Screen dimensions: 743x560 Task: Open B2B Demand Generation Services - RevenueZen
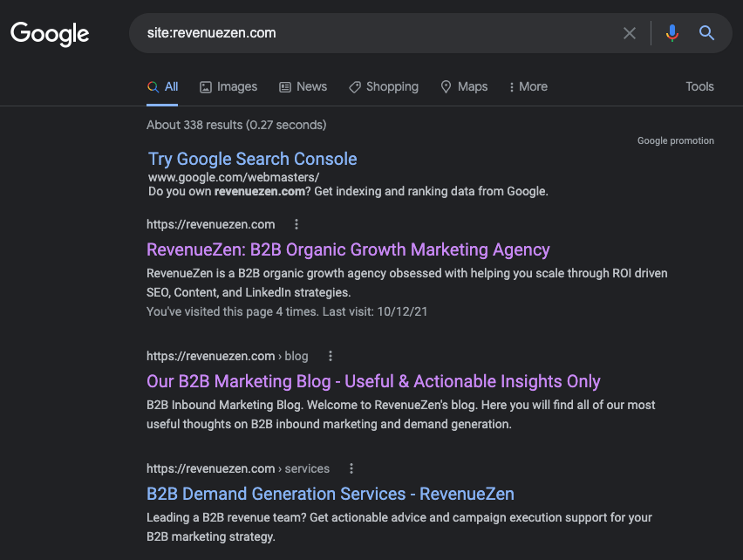coord(331,495)
